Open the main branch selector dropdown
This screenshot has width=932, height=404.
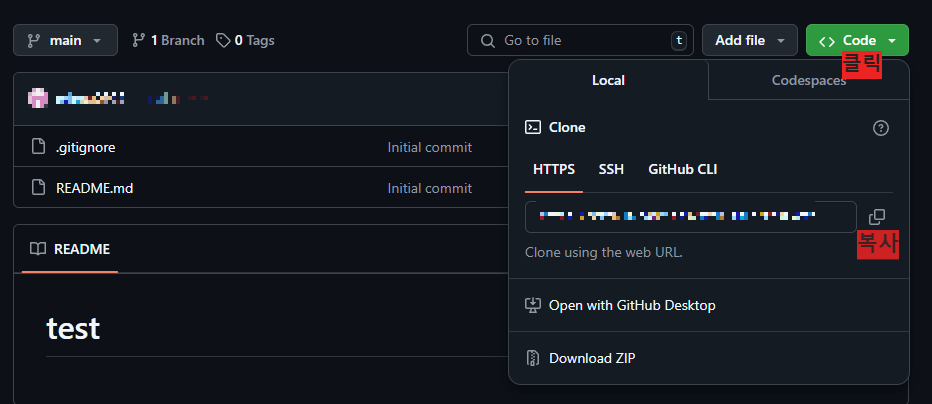[x=65, y=40]
